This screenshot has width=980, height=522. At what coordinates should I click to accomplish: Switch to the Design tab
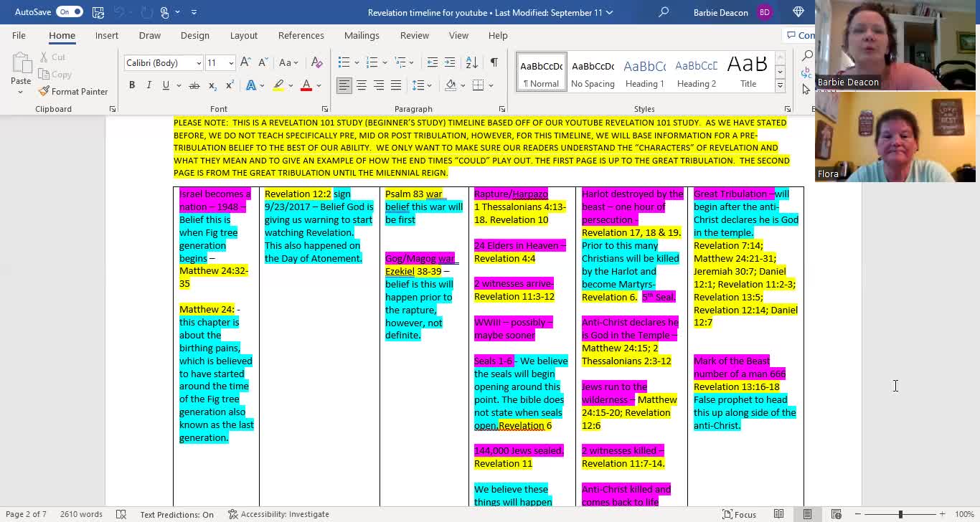(x=195, y=35)
